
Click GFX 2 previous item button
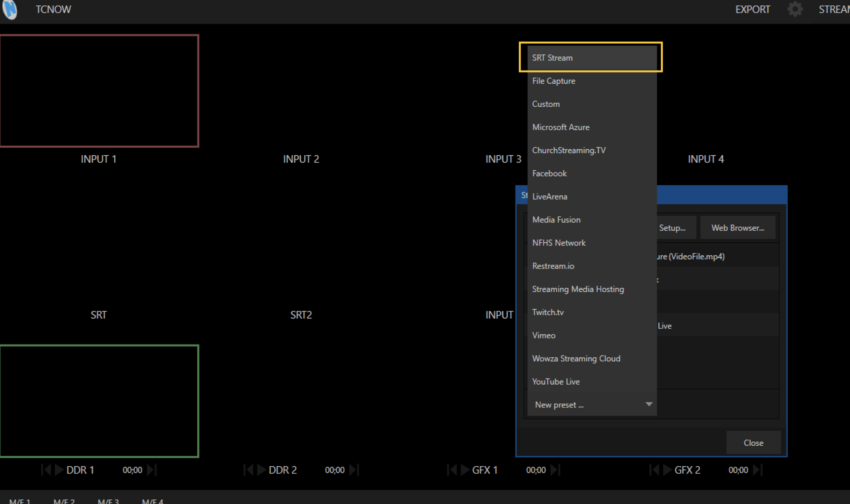654,470
